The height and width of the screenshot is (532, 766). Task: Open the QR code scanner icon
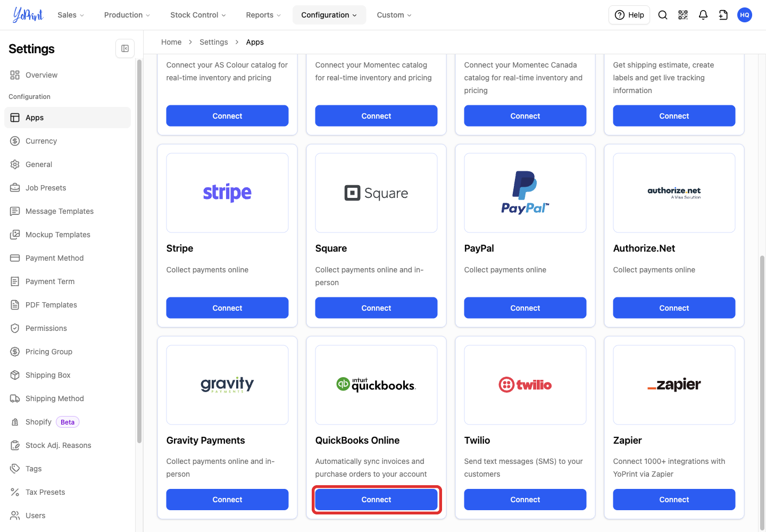[683, 15]
